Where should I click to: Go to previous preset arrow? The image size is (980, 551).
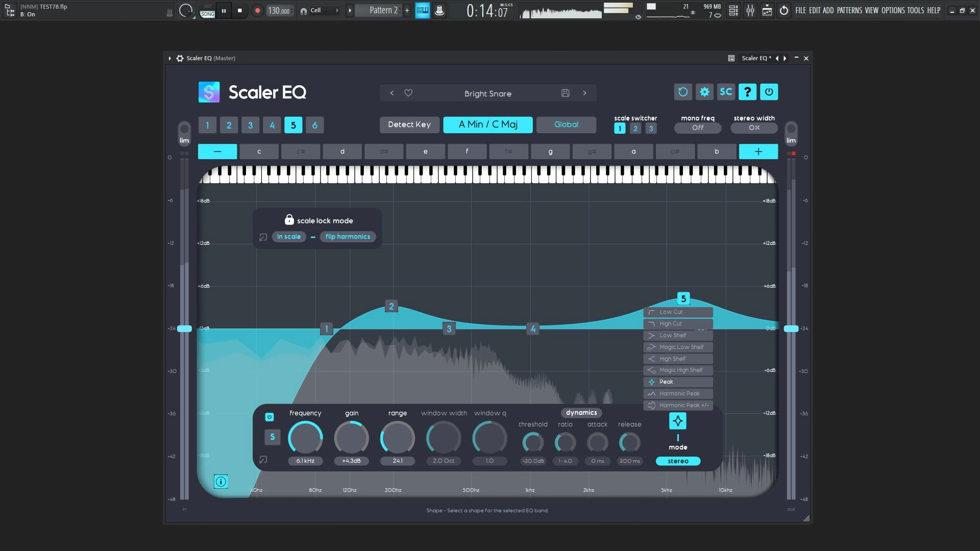point(391,93)
